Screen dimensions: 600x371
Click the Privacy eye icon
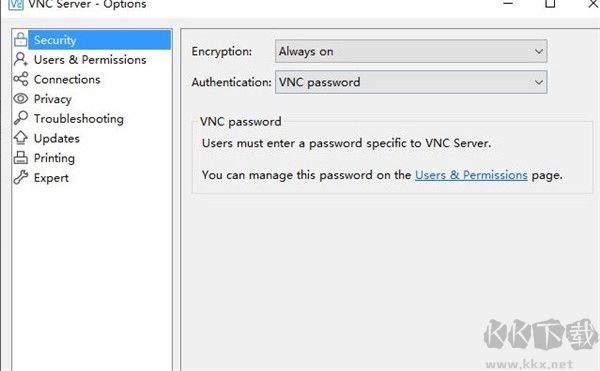click(x=21, y=99)
